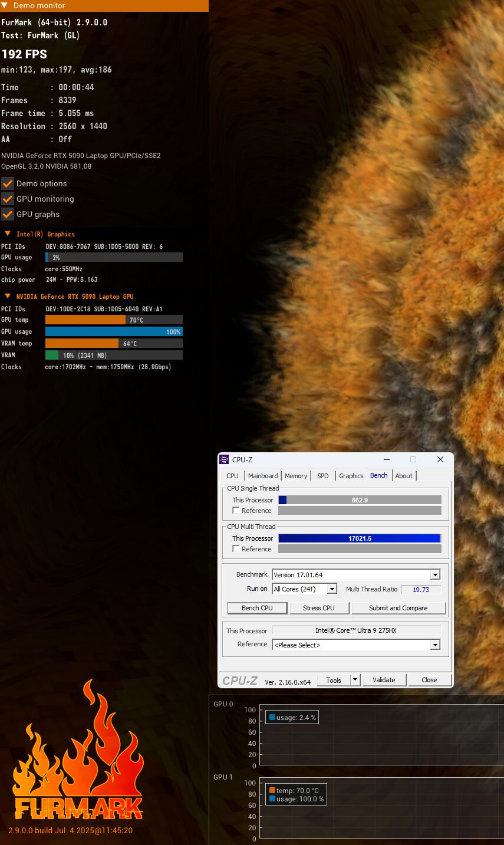
Task: Click the Multi Thread Ratio field 19.73
Action: pos(421,589)
